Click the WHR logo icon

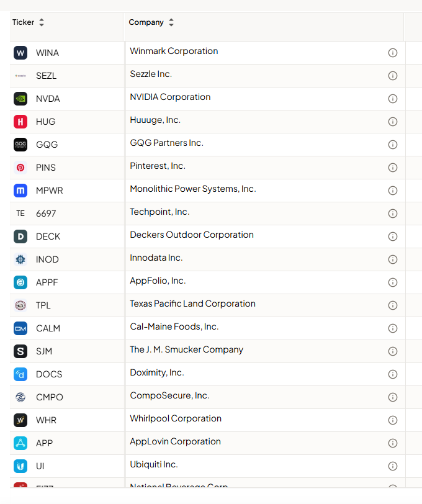coord(20,420)
